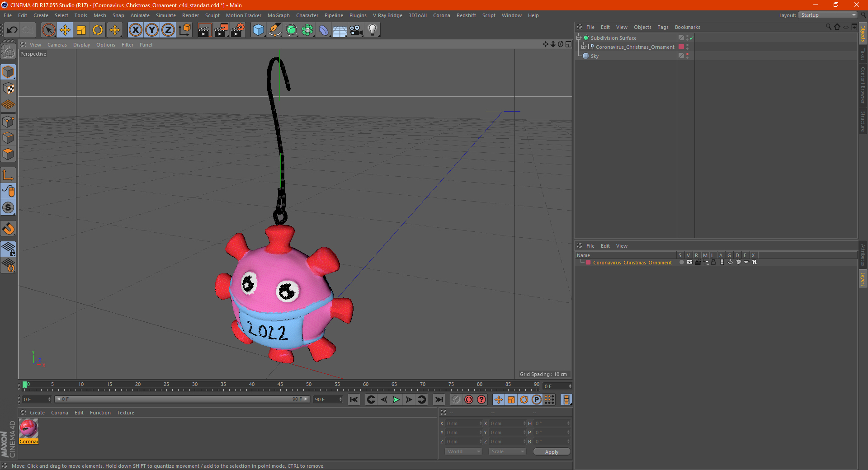Step to the next frame
Viewport: 868px width, 470px height.
coord(409,399)
